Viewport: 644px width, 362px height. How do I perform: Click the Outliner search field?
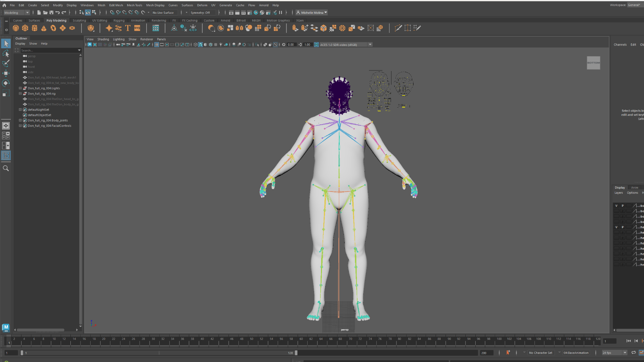click(x=51, y=51)
